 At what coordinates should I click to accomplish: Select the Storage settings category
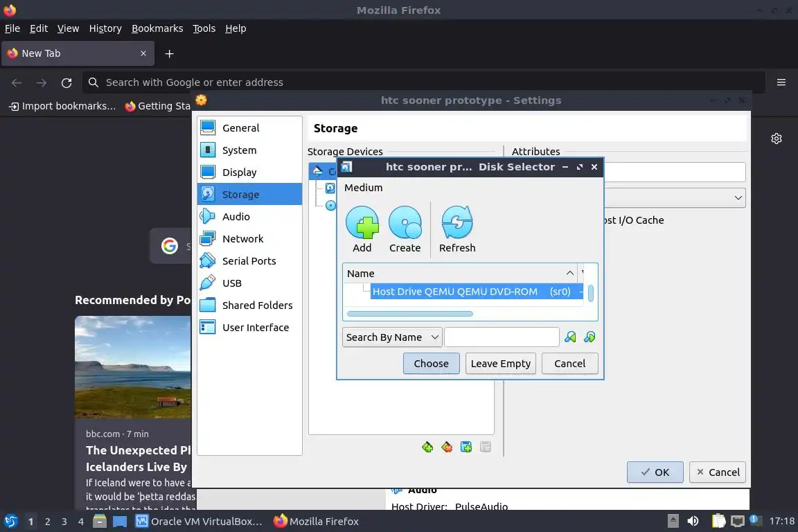coord(249,194)
